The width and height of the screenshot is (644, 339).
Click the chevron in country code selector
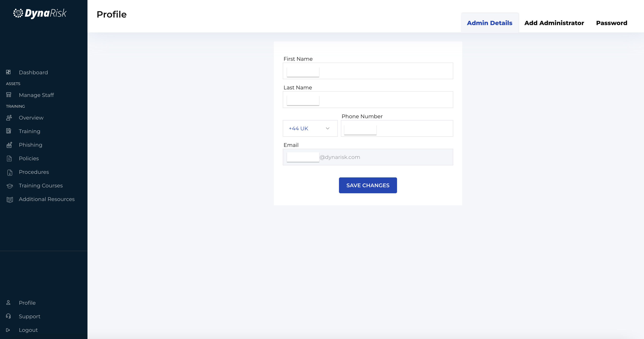click(327, 129)
